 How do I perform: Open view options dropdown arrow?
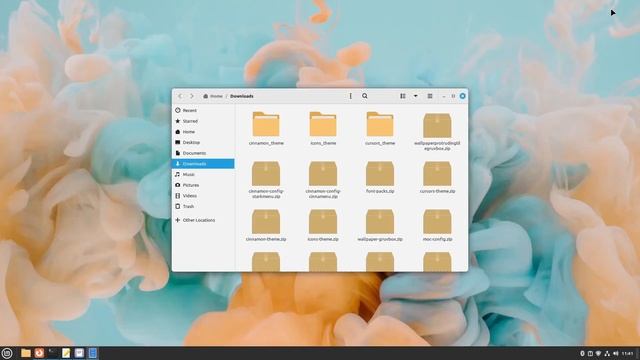point(416,96)
